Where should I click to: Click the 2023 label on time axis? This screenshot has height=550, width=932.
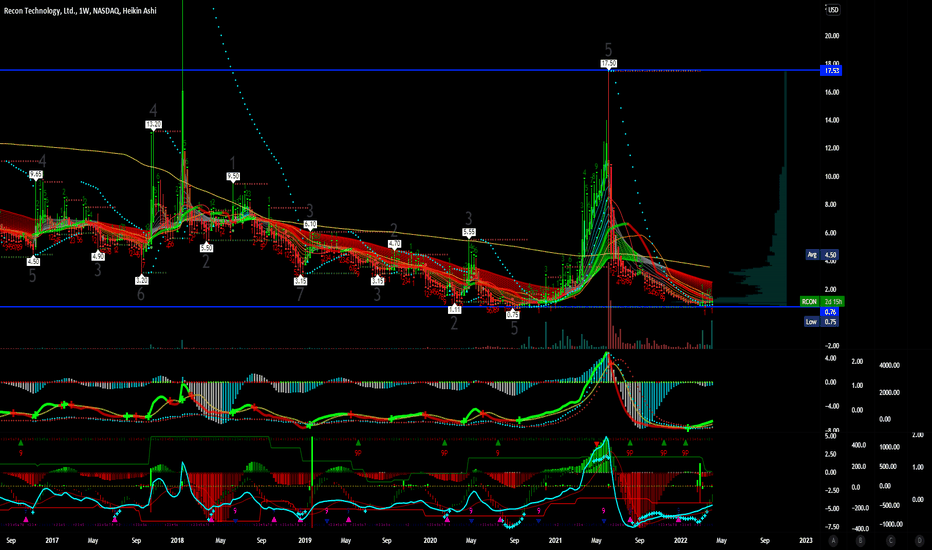806,540
